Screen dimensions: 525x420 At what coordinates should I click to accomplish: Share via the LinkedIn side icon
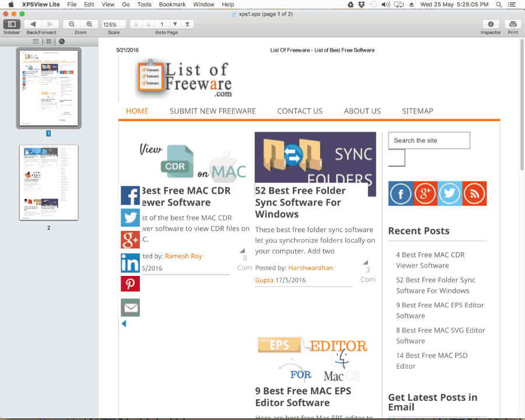point(130,263)
